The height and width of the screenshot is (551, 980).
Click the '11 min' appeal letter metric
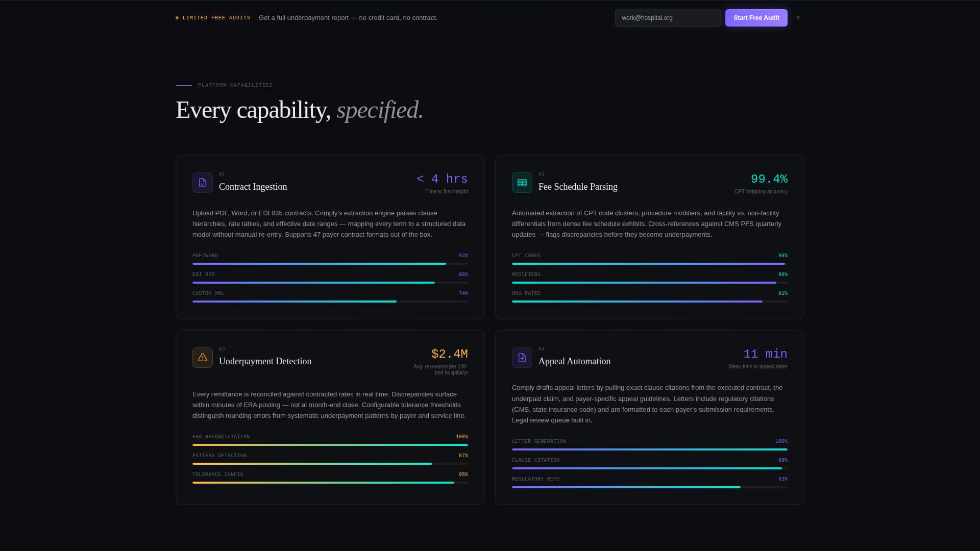765,354
